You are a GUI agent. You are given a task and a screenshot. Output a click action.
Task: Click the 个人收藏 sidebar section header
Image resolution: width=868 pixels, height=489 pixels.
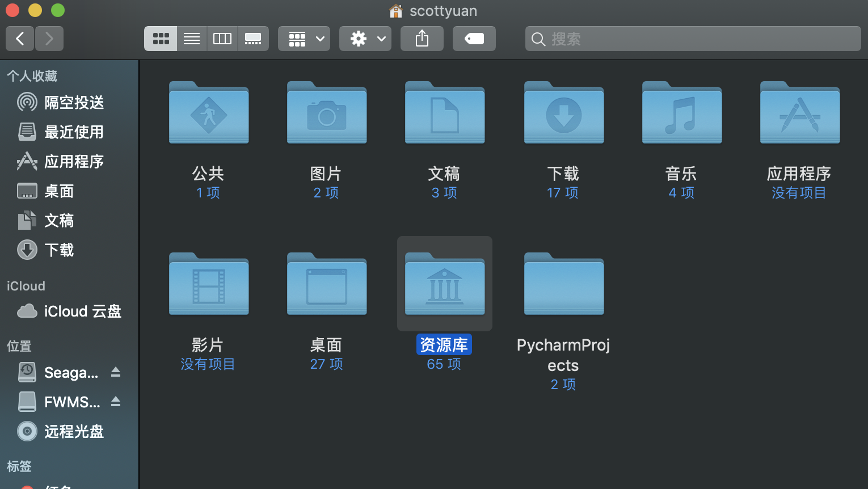[x=32, y=76]
